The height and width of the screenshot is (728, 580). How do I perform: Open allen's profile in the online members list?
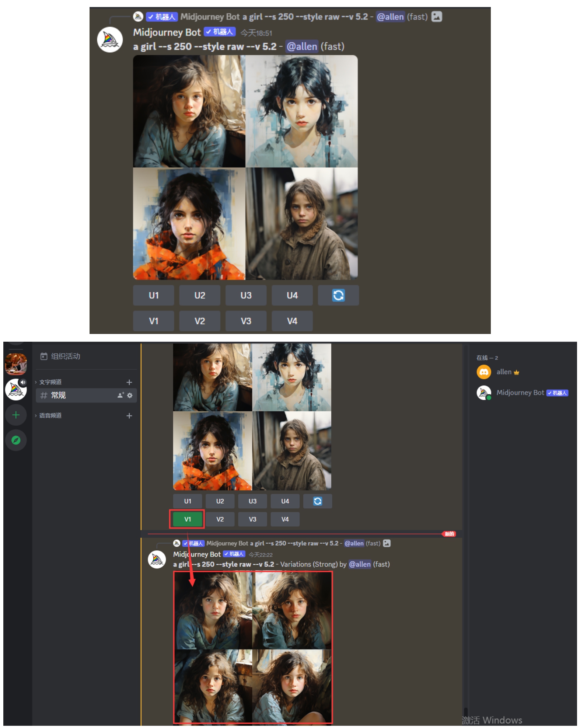503,372
